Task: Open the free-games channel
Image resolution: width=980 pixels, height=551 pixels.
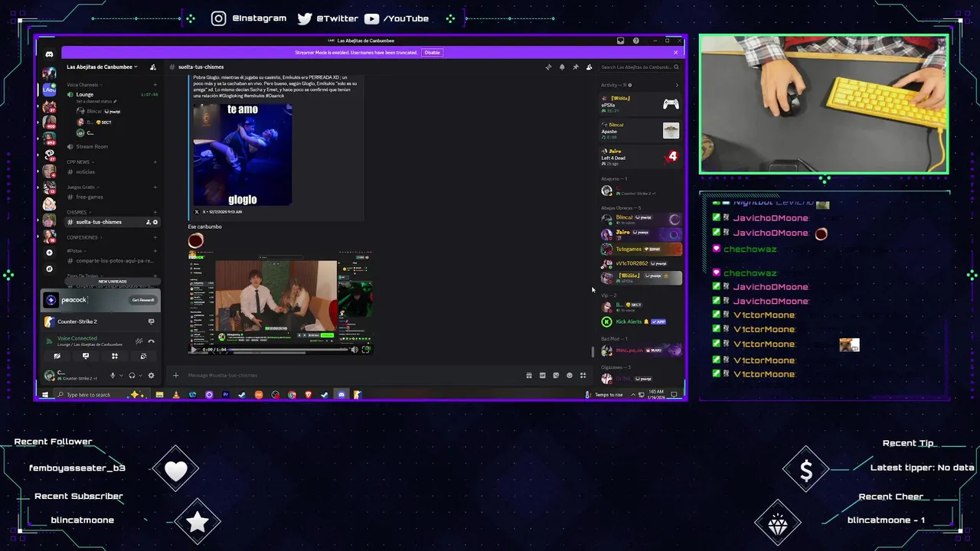Action: click(x=112, y=197)
